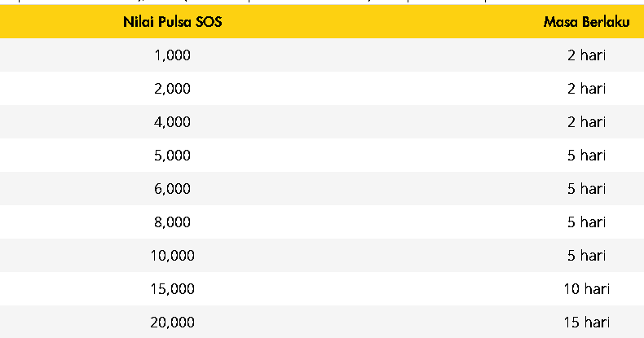Select the 8,000 pulsa value cell
The image size is (644, 338).
pyautogui.click(x=173, y=222)
